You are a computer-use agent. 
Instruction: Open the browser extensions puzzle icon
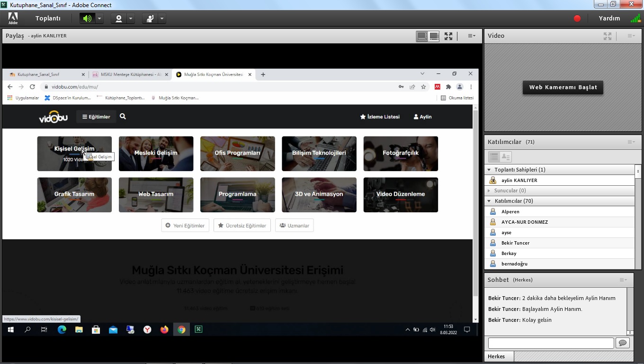click(448, 87)
